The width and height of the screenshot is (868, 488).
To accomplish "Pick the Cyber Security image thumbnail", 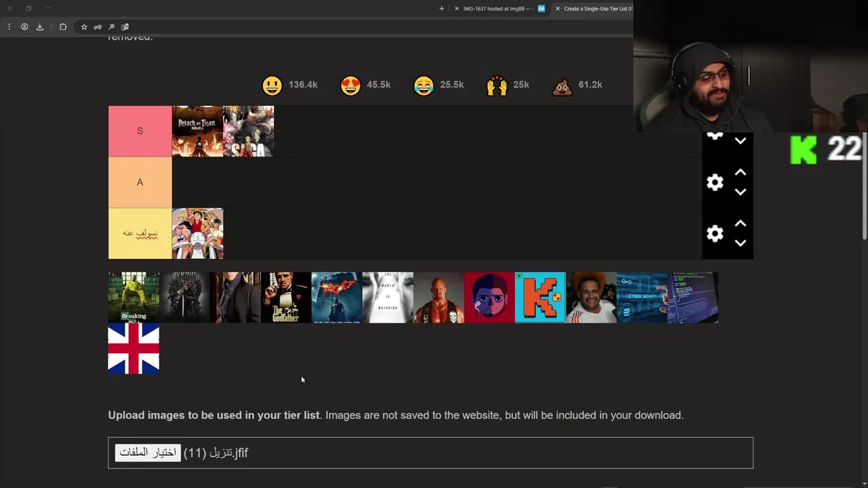I will click(x=642, y=298).
